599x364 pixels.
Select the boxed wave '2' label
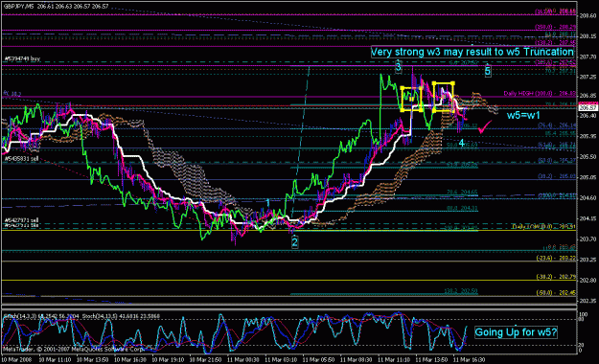tap(294, 241)
